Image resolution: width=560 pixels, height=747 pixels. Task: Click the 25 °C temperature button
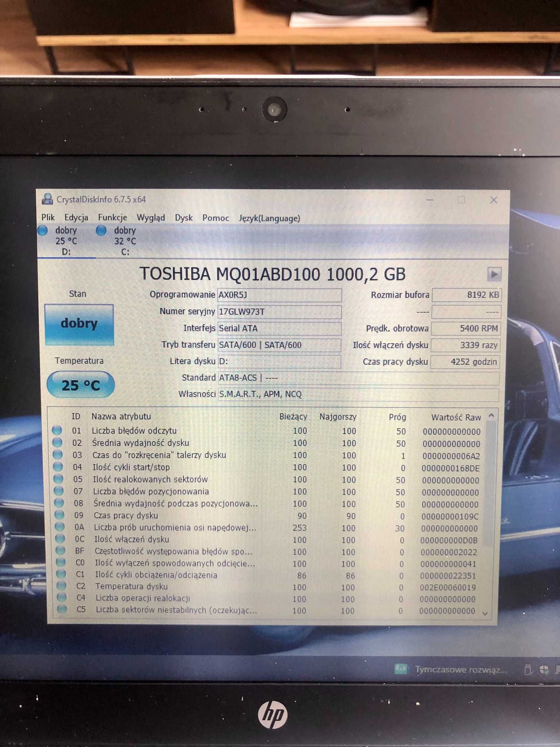(x=81, y=385)
